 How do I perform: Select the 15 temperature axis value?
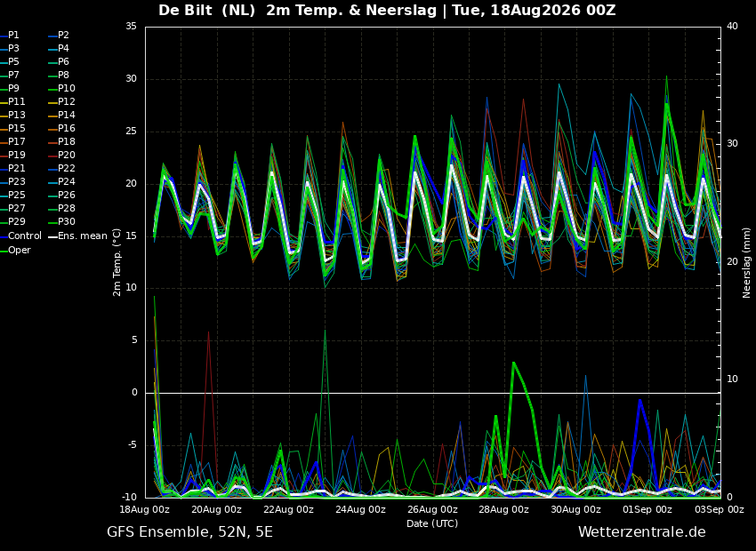pos(131,236)
